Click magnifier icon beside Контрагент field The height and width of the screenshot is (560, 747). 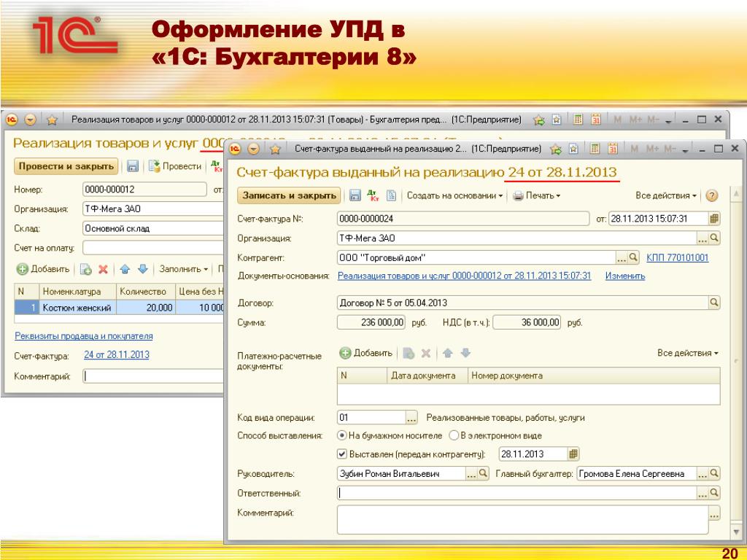pos(633,257)
